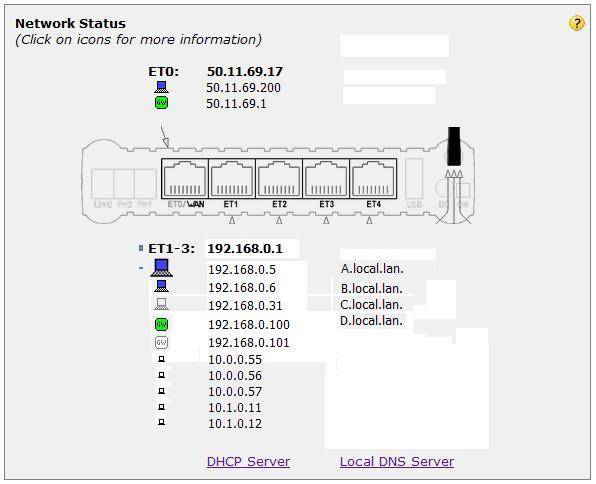The width and height of the screenshot is (596, 484).
Task: Click small device icon beside 10.1.0.12
Action: pyautogui.click(x=162, y=422)
